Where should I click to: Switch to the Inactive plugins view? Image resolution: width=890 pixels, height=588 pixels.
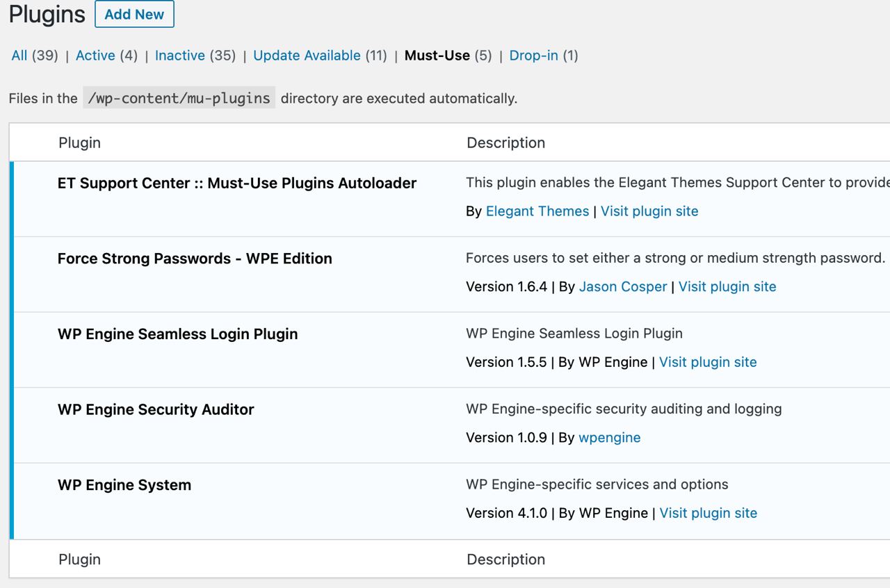(x=180, y=56)
